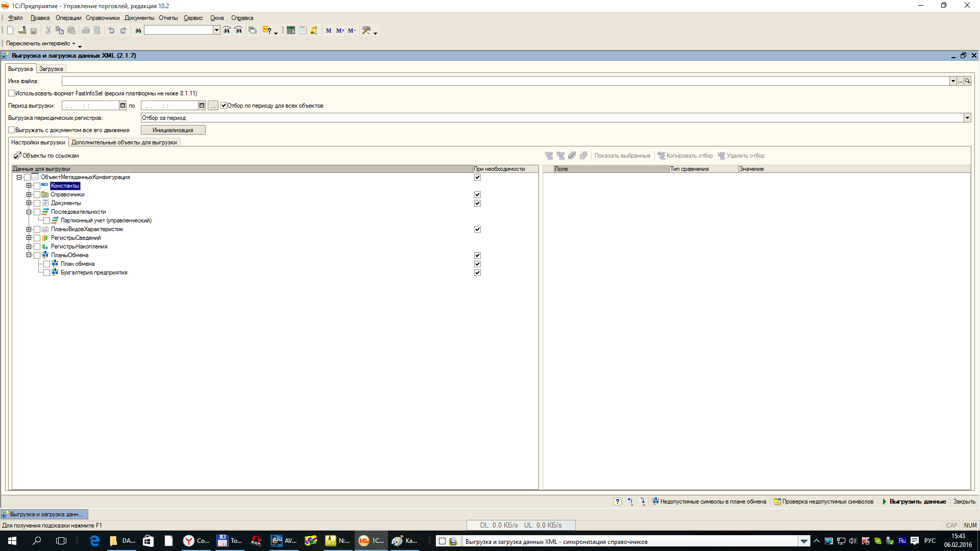Click the Redo arrow icon
980x551 pixels.
point(123,31)
